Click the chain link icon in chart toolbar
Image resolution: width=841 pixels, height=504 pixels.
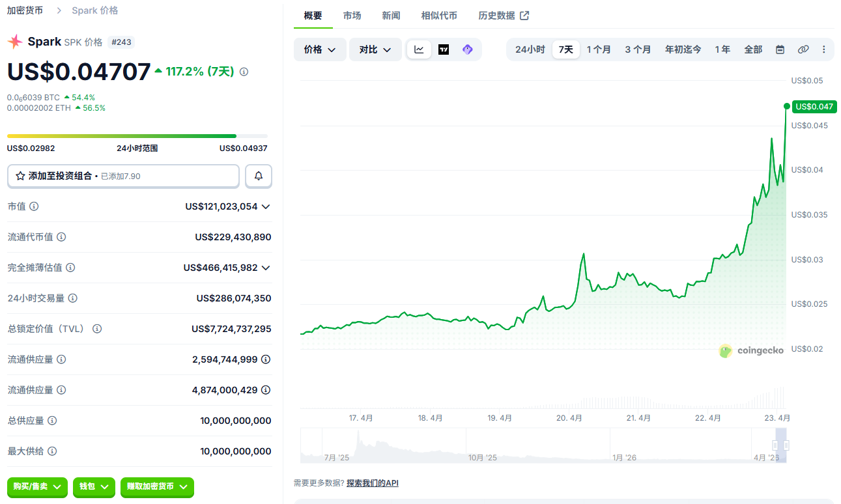pyautogui.click(x=803, y=49)
